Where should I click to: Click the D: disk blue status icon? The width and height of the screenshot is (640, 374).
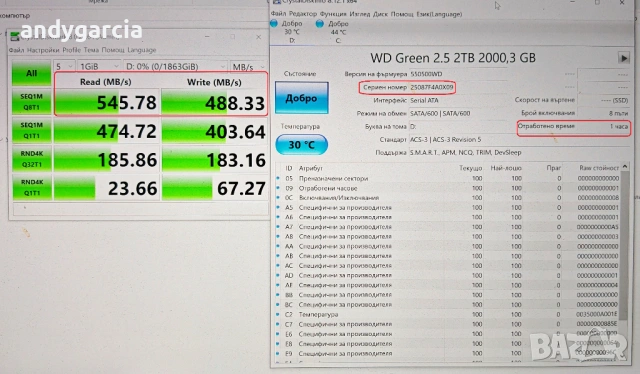(x=274, y=24)
